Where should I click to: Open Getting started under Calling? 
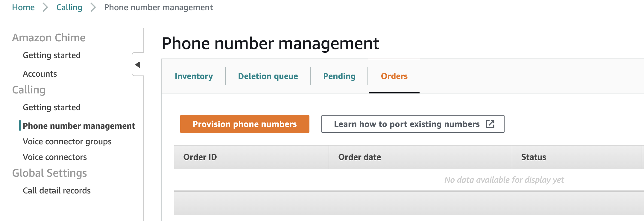(x=52, y=107)
